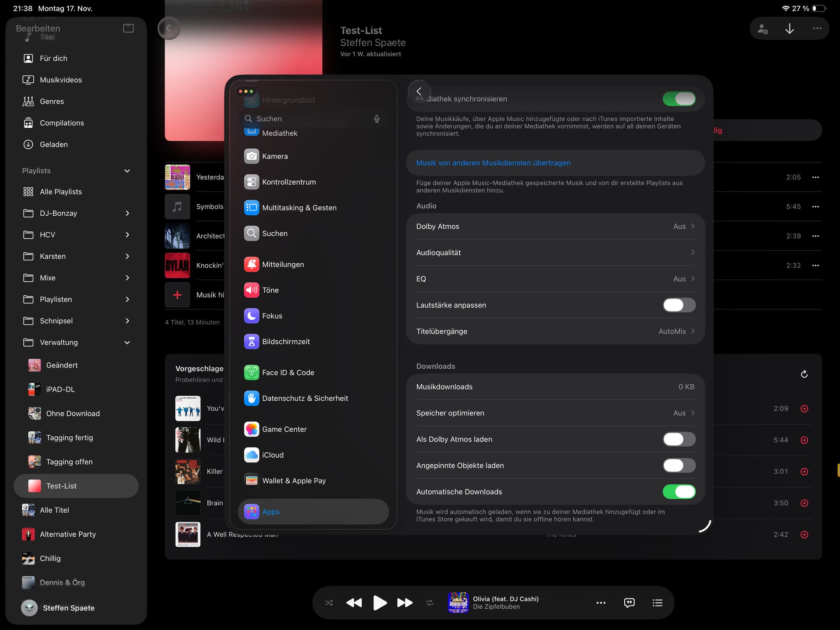840x630 pixels.
Task: Collapse the Playlists section chevron
Action: coord(127,171)
